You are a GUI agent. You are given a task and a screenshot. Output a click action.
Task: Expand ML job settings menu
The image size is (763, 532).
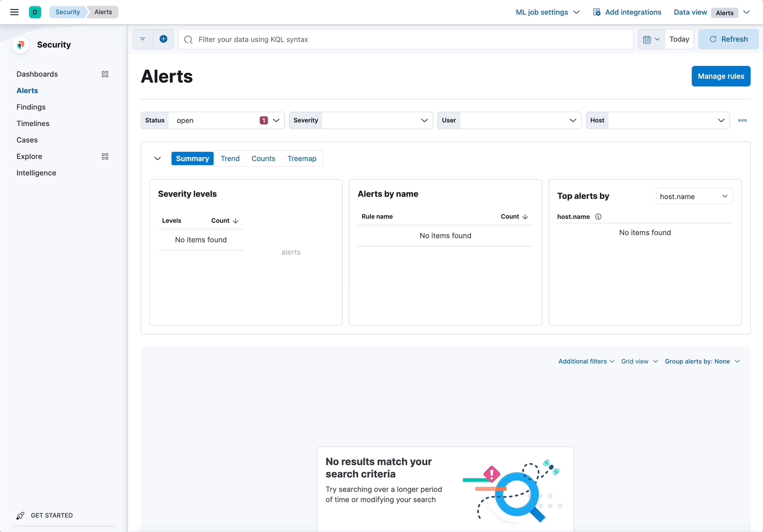pyautogui.click(x=547, y=12)
